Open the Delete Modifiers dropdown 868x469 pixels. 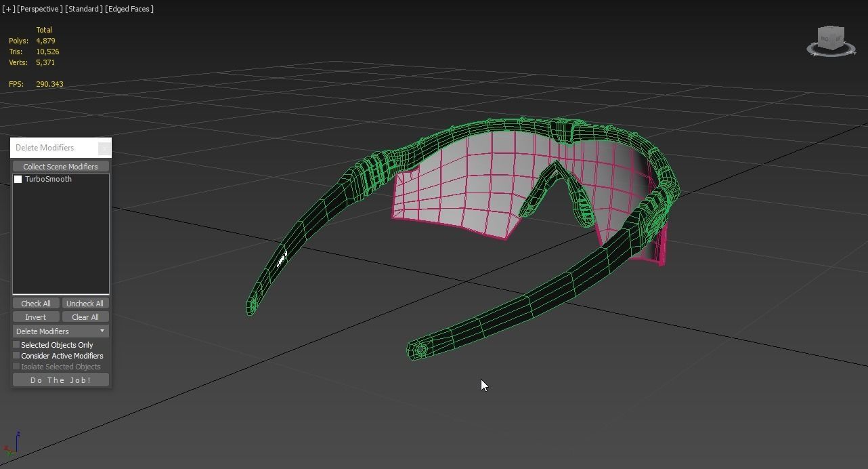click(60, 331)
